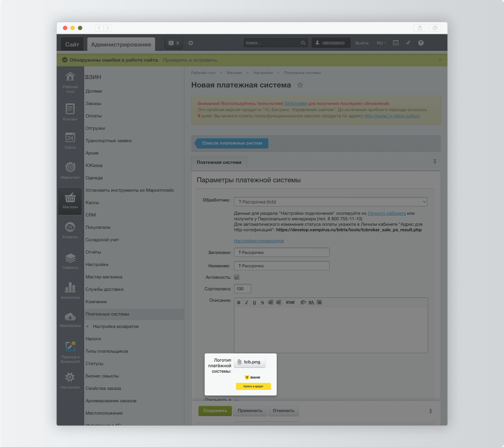504x447 pixels.
Task: Dismiss the site errors notification bar
Action: click(440, 60)
